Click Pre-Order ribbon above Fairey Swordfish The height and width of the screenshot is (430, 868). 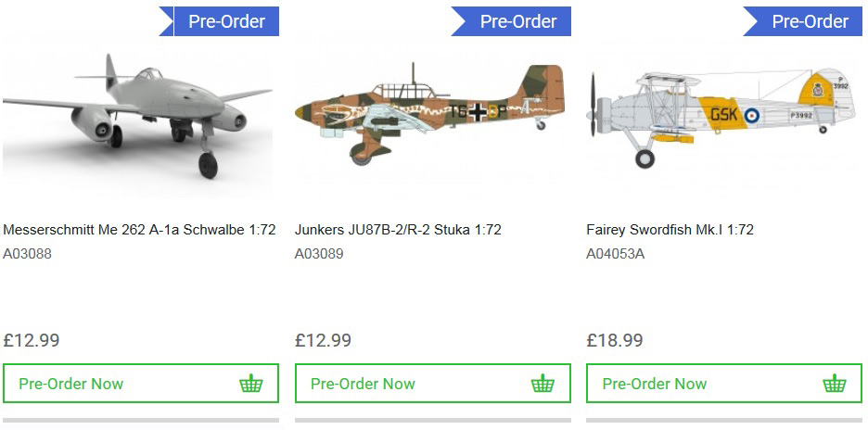(x=809, y=21)
